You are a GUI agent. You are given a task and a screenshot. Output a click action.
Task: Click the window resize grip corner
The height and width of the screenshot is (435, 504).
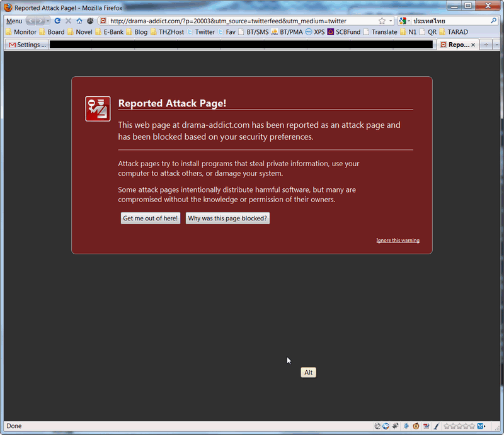click(x=497, y=427)
